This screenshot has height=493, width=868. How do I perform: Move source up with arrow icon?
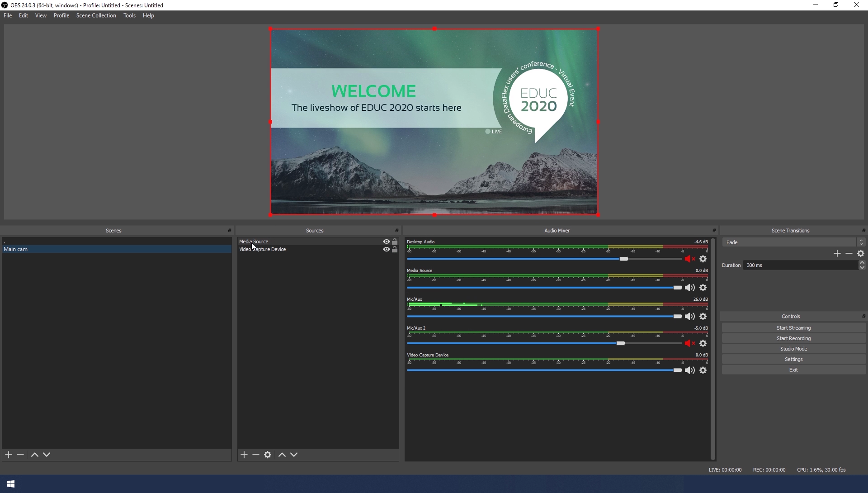[x=282, y=455]
